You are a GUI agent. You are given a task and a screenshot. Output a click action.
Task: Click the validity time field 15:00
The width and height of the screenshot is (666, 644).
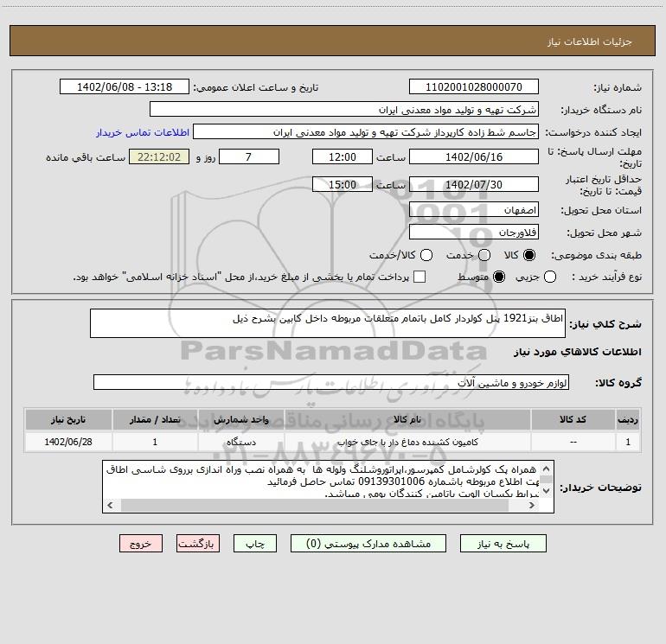tap(343, 185)
